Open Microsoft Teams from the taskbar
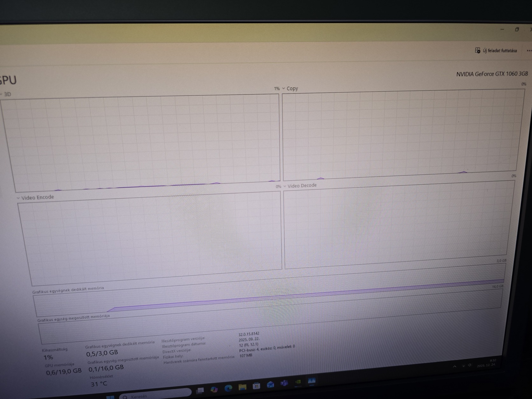532x399 pixels. [x=284, y=383]
